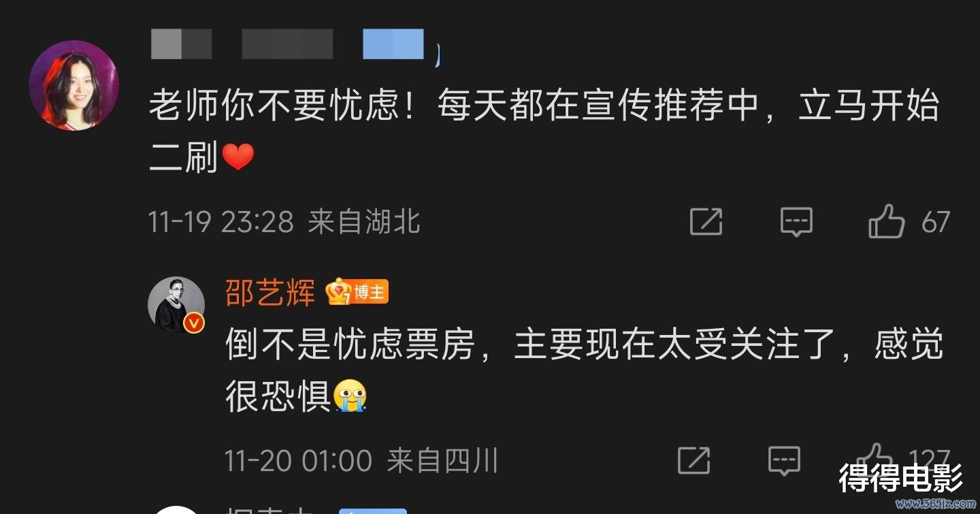The width and height of the screenshot is (980, 514).
Task: Like 邵艺辉's reply via thumbs-up icon
Action: [875, 455]
